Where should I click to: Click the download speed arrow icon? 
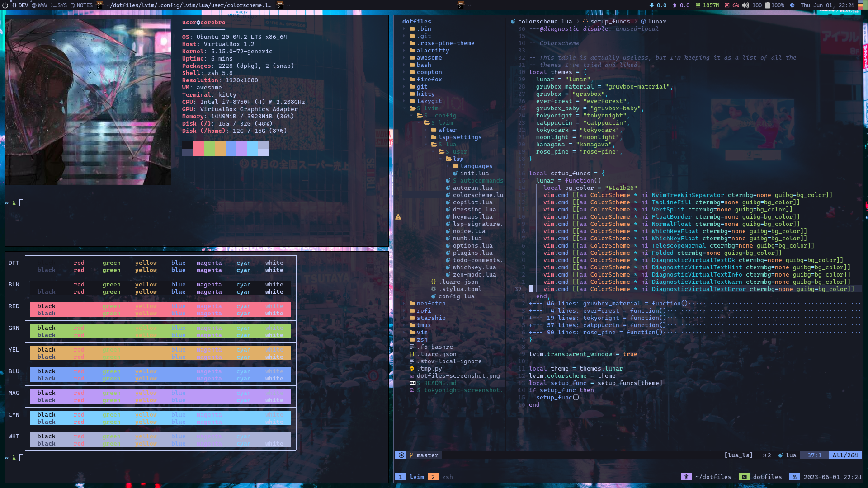651,5
